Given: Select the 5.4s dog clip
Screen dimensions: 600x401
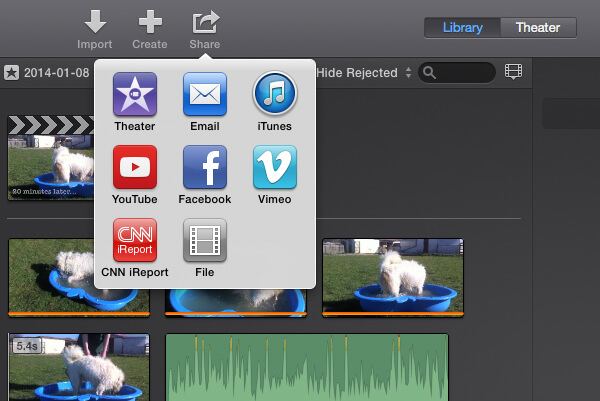Looking at the screenshot, I should tap(79, 367).
